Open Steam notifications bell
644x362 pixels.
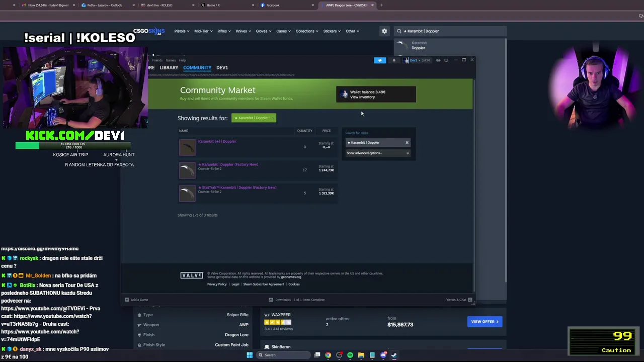coord(394,60)
